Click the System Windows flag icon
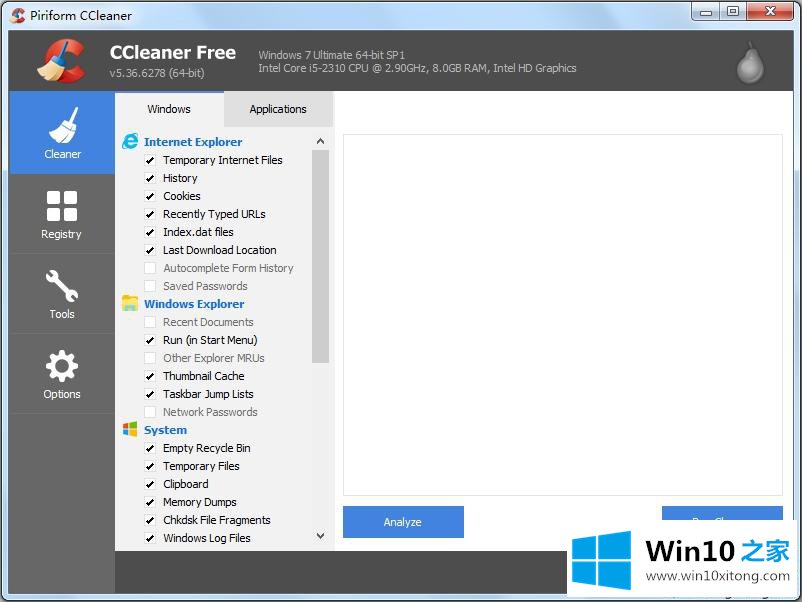Screen dimensions: 802x602 pyautogui.click(x=130, y=429)
